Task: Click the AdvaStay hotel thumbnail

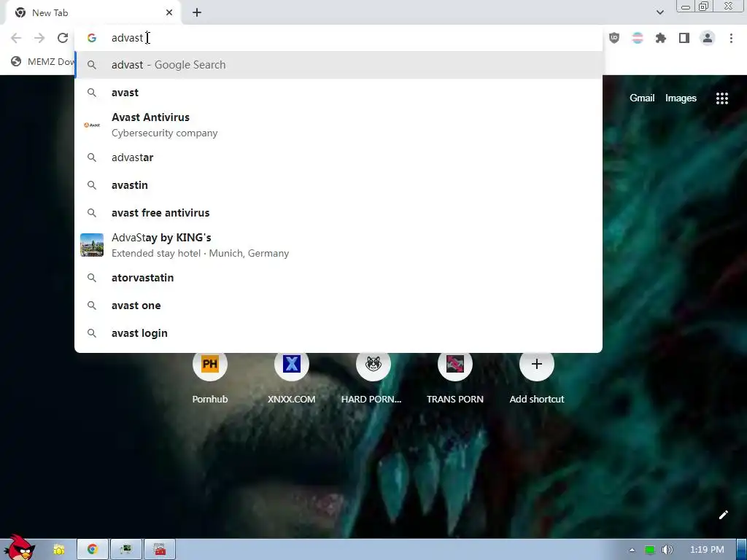Action: pos(92,245)
